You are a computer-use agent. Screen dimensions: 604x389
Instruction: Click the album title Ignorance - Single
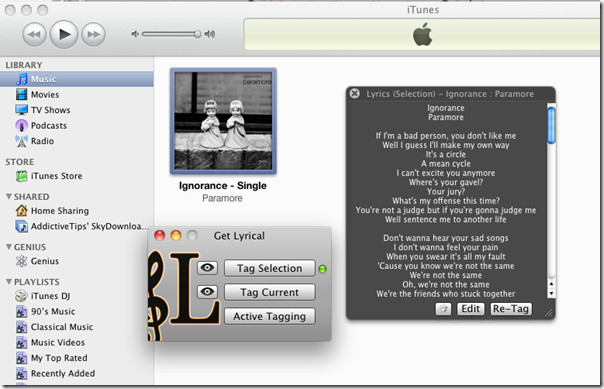(x=223, y=186)
